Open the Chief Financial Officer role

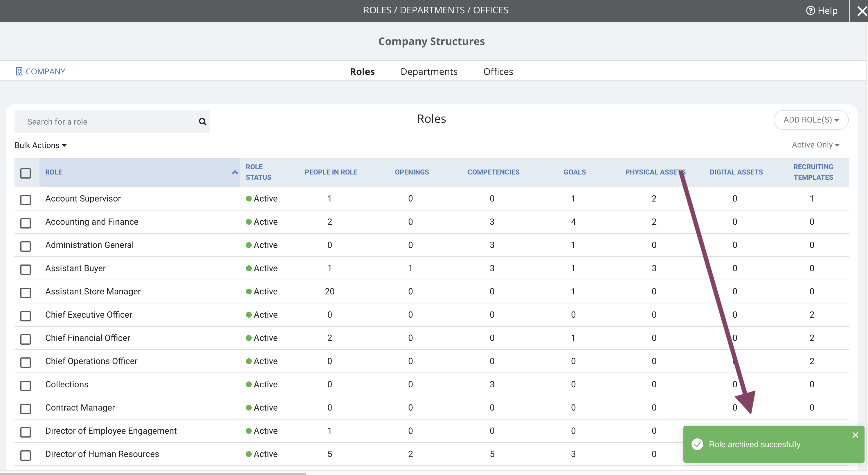point(88,338)
